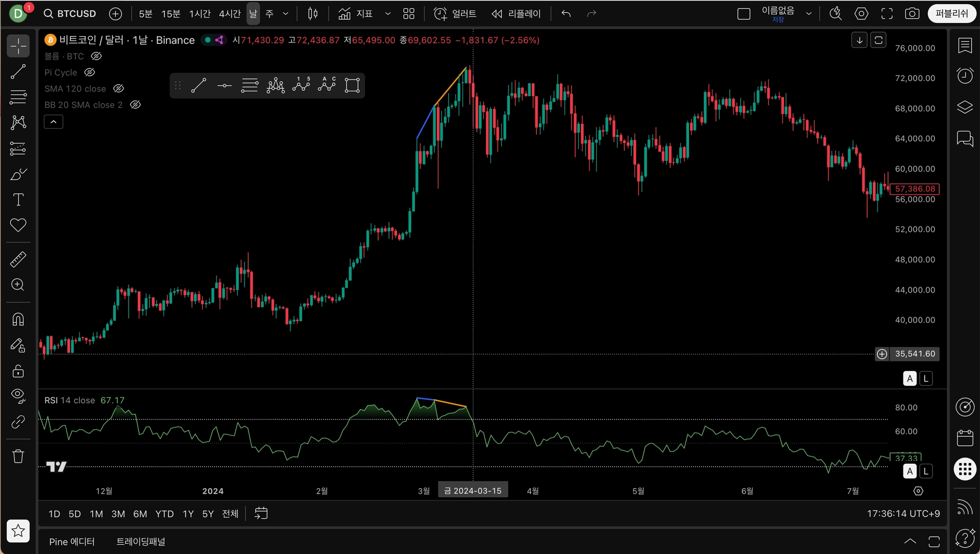980x554 pixels.
Task: Collapse the indicator legend list
Action: click(x=54, y=122)
